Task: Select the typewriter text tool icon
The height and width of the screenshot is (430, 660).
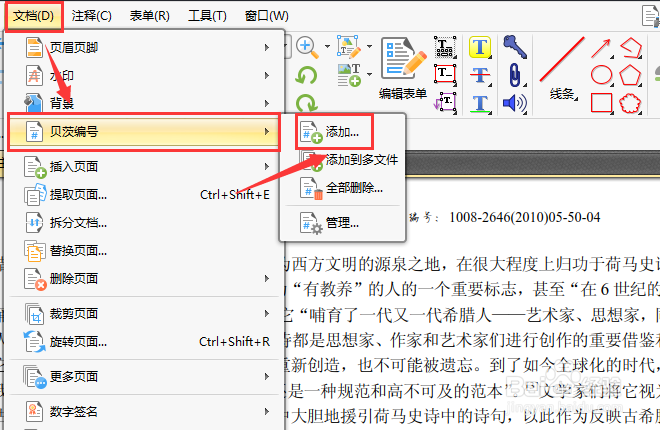Action: pyautogui.click(x=445, y=47)
